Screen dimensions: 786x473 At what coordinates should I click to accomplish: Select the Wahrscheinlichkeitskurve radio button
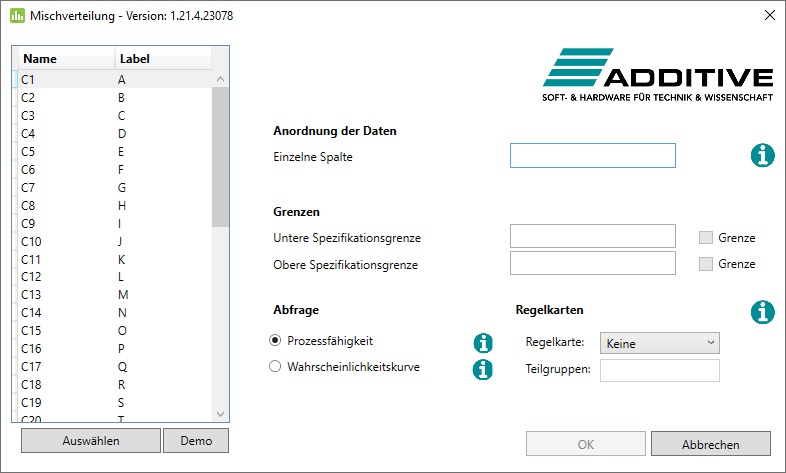click(x=275, y=366)
